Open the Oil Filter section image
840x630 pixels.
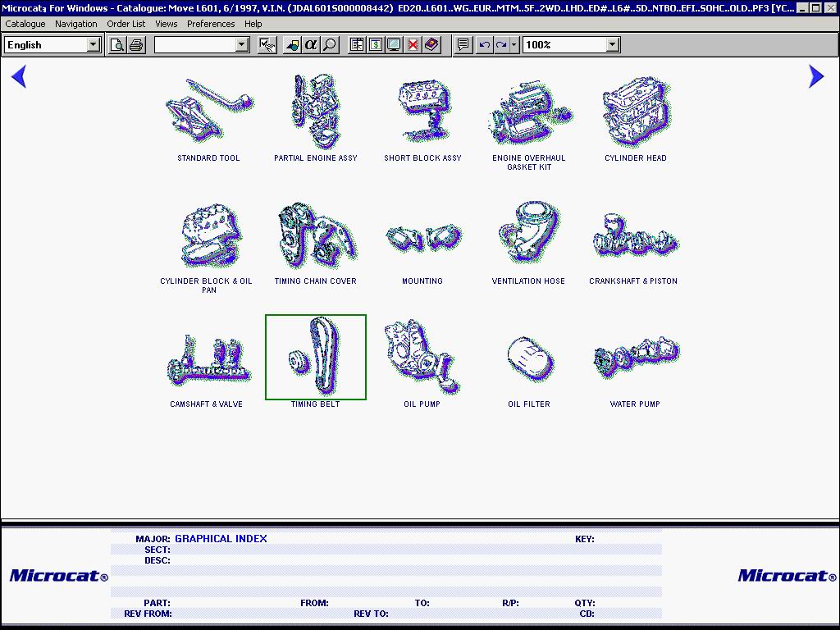[x=529, y=358]
